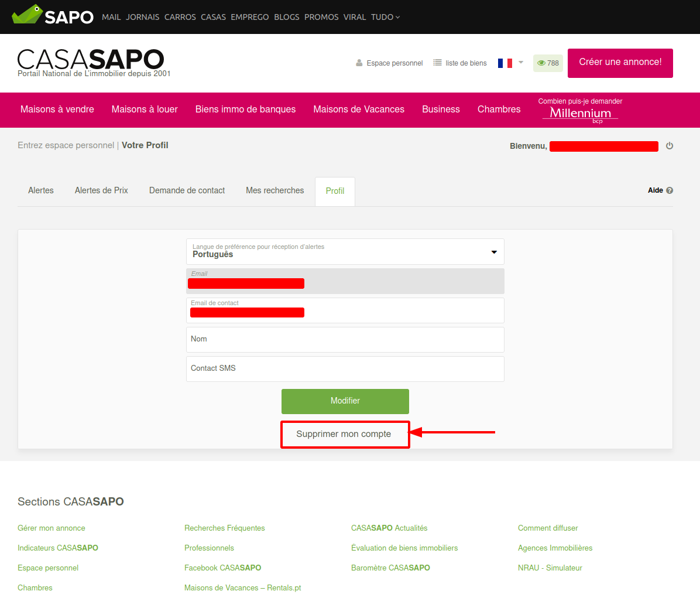Click the French flag language icon
Viewport: 700px width, 608px height.
(x=505, y=63)
